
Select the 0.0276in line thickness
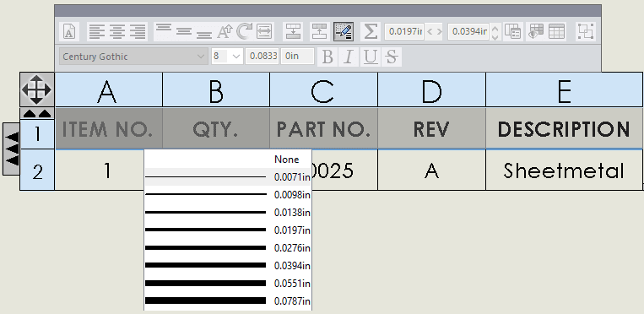228,248
